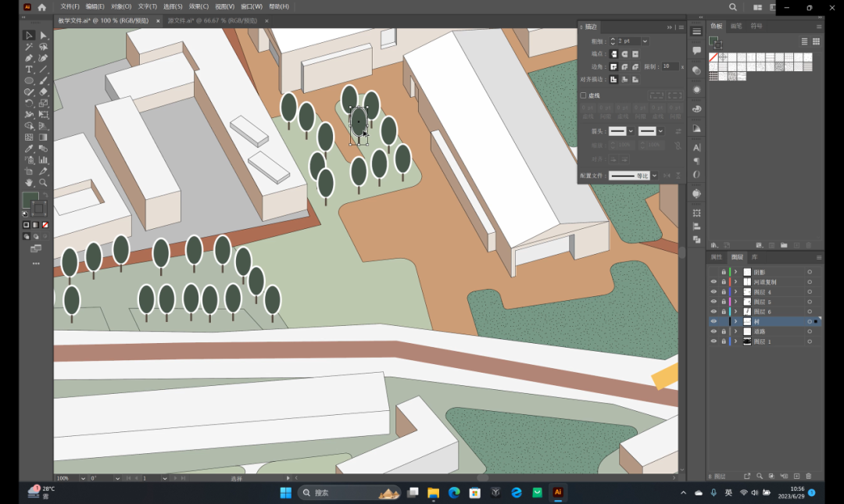Select the Selection tool (black arrow)
The height and width of the screenshot is (504, 844).
coord(29,35)
